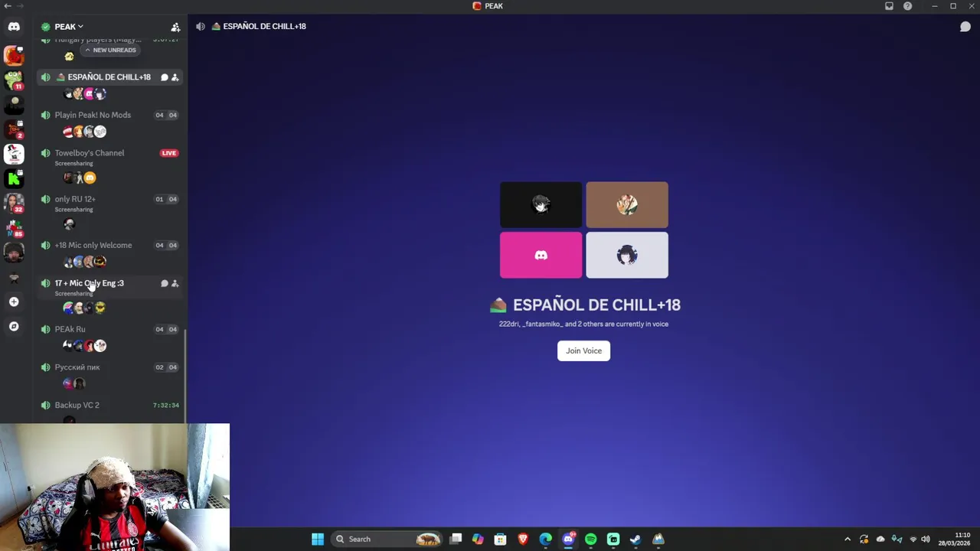Open the Kick green K server icon
Image resolution: width=980 pixels, height=551 pixels.
pyautogui.click(x=14, y=178)
